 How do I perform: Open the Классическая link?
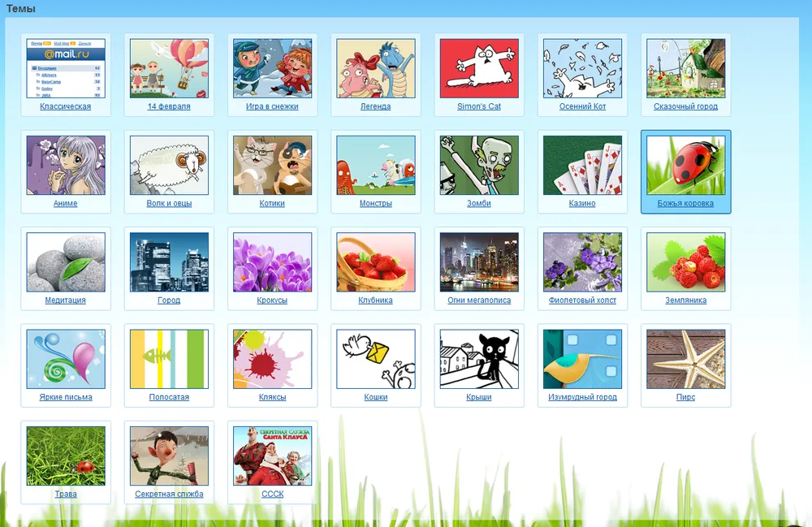[65, 106]
